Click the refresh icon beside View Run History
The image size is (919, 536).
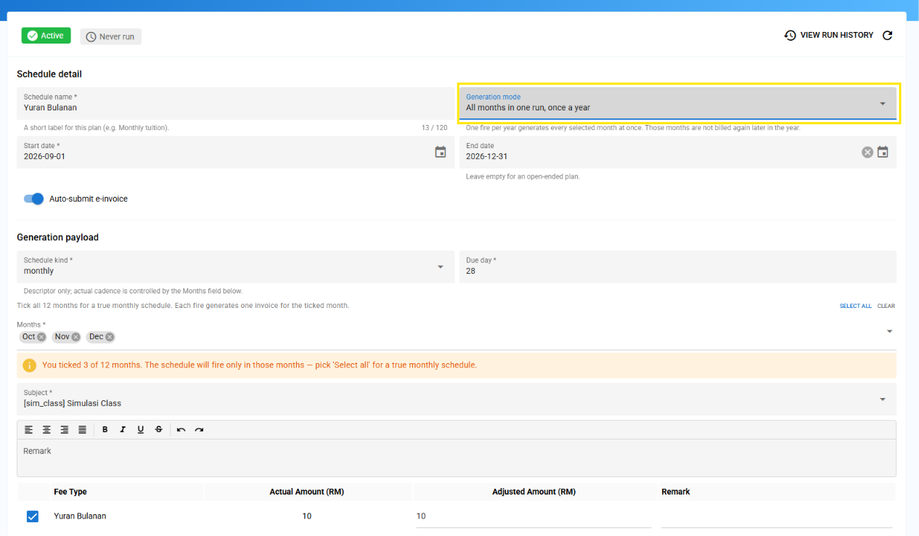click(887, 36)
